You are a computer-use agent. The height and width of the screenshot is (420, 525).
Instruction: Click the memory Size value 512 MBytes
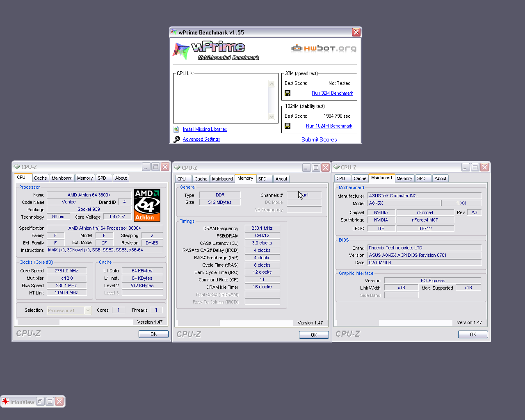click(220, 202)
